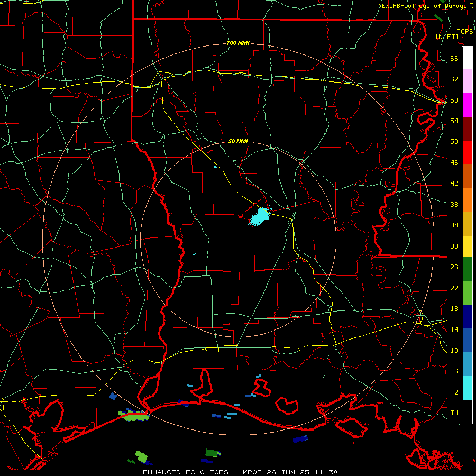Click the 'ENHANCED ECHO TOPS' caption text

tap(186, 472)
